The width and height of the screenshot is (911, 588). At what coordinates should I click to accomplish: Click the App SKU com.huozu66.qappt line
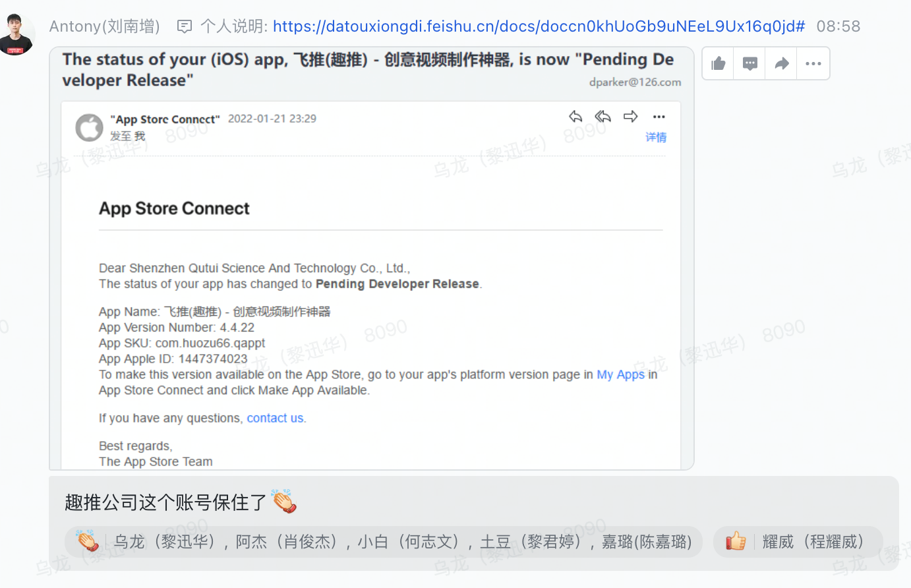(x=182, y=343)
